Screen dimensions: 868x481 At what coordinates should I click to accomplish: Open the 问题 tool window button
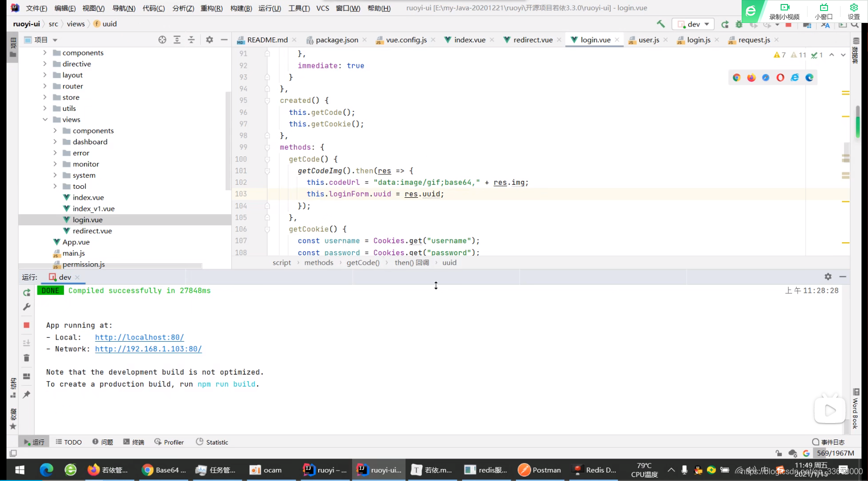102,442
